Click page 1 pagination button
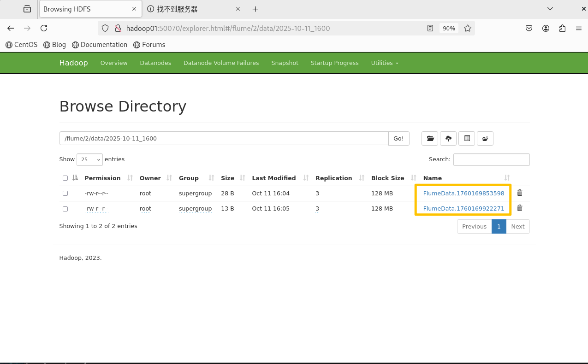 499,226
